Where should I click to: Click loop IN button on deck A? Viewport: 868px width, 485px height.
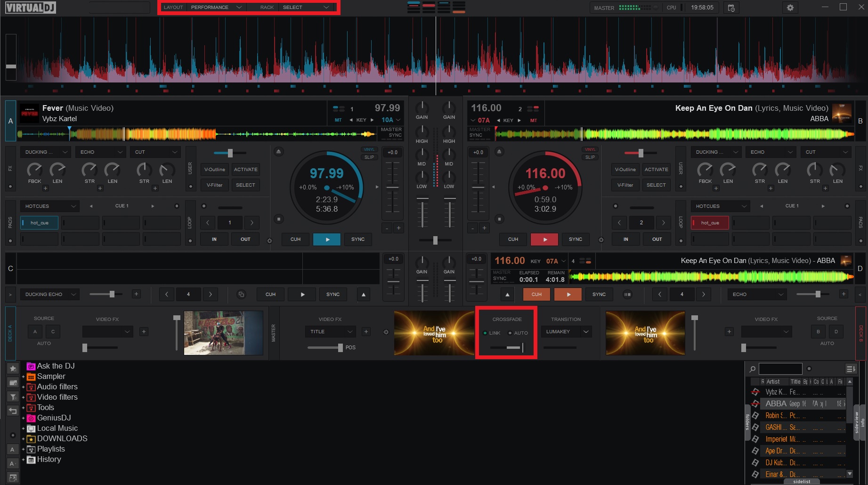(x=214, y=239)
